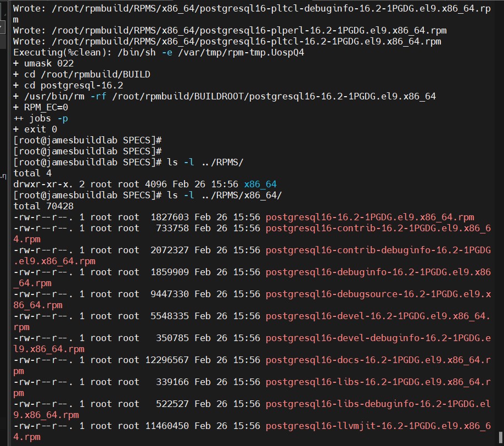This screenshot has height=446, width=504.
Task: Click the postgresql16-contrib-debuginfo rpm filename
Action: [378, 250]
